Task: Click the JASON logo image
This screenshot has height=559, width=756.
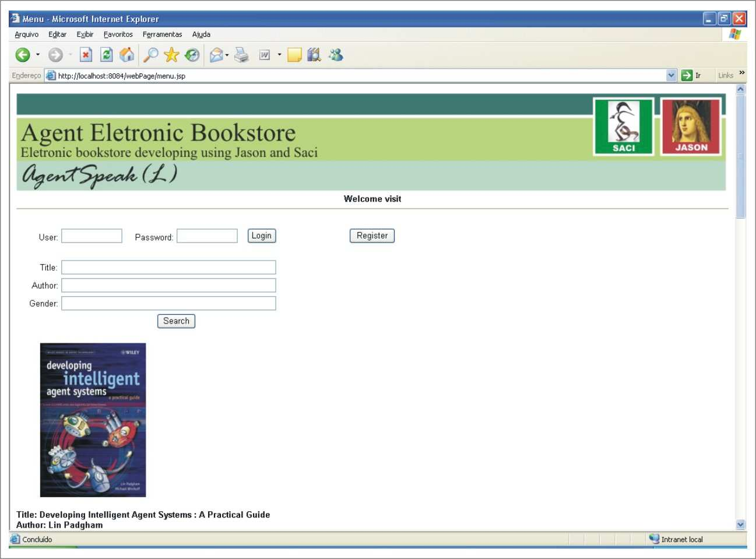Action: coord(691,126)
